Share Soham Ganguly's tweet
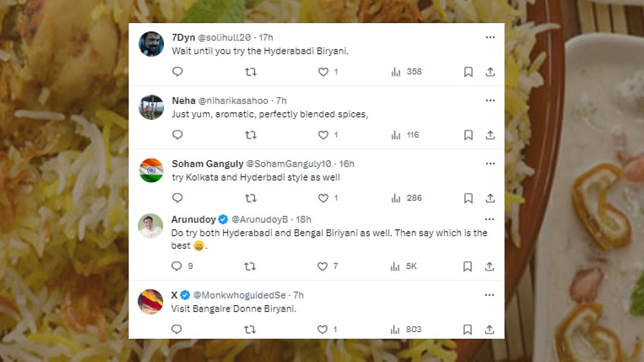The height and width of the screenshot is (362, 644). click(490, 198)
